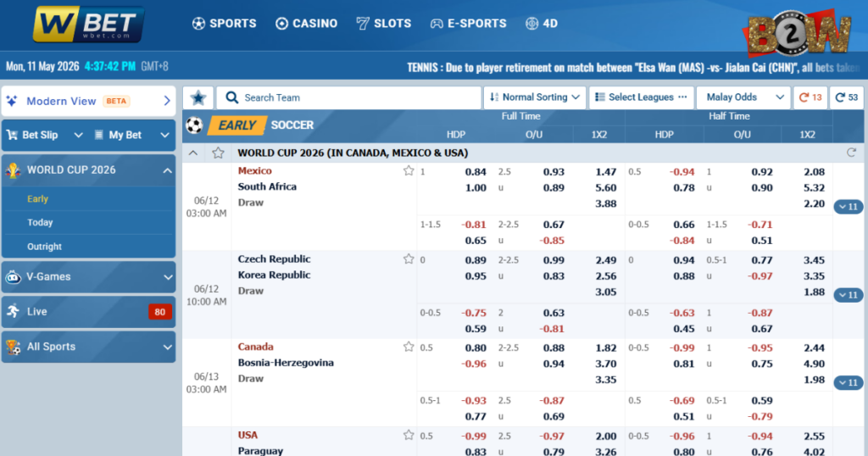Click the Bet Slip cart icon
The width and height of the screenshot is (868, 456).
point(12,135)
